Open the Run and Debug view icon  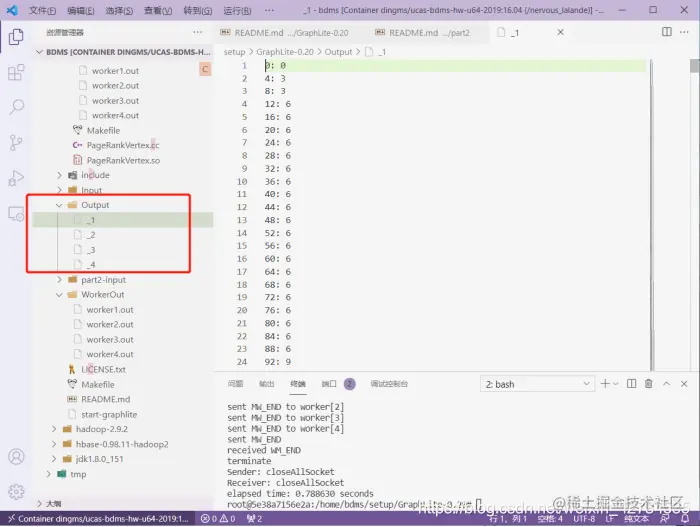point(16,178)
